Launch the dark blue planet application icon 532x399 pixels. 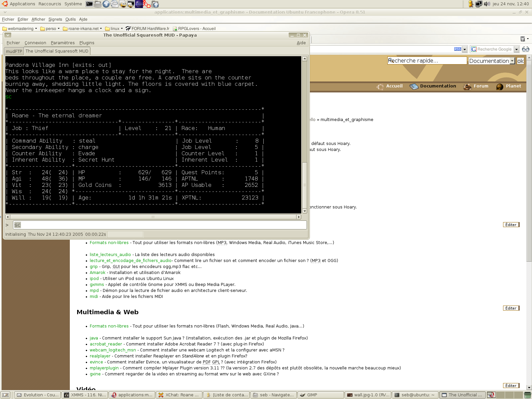click(139, 4)
